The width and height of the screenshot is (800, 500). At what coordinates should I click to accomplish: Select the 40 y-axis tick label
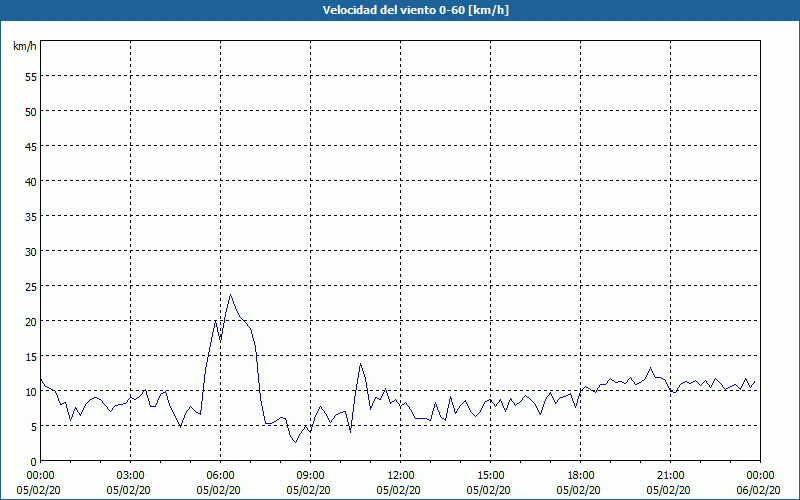click(x=31, y=182)
